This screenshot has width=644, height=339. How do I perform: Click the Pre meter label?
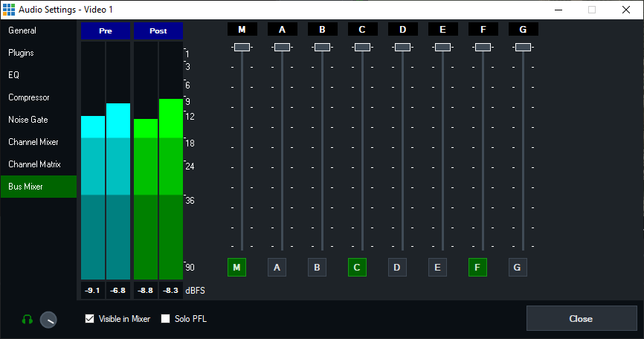105,31
